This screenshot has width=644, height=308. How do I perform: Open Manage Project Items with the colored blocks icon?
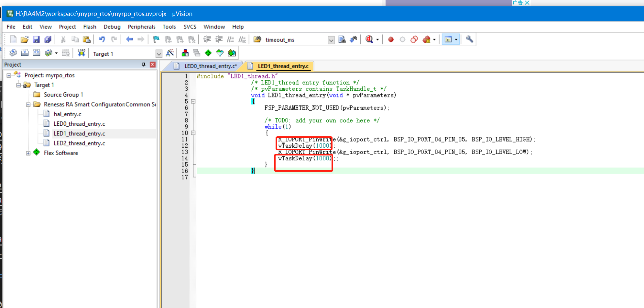point(185,53)
